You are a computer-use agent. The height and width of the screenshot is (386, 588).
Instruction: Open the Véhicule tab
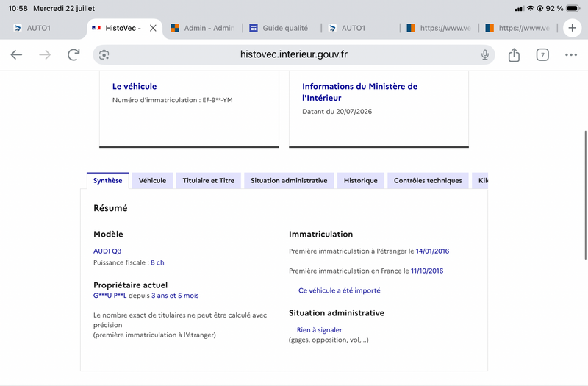(152, 180)
